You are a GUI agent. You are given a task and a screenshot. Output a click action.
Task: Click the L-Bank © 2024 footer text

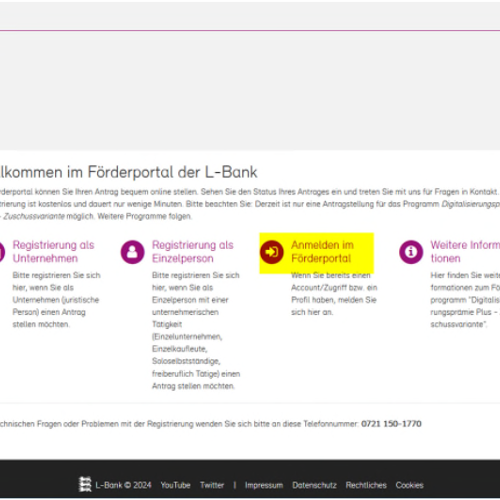pyautogui.click(x=123, y=485)
